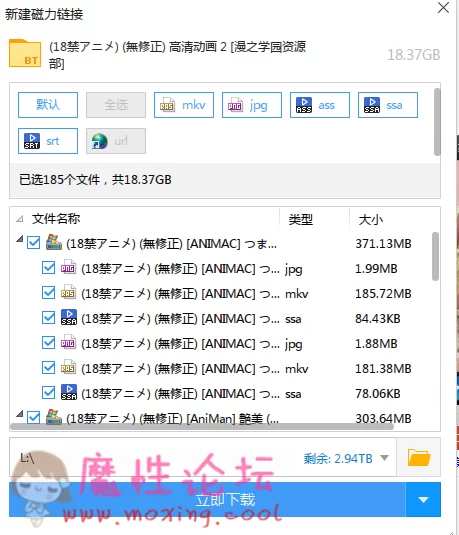
Task: Open the download button's dropdown arrow
Action: [x=423, y=500]
